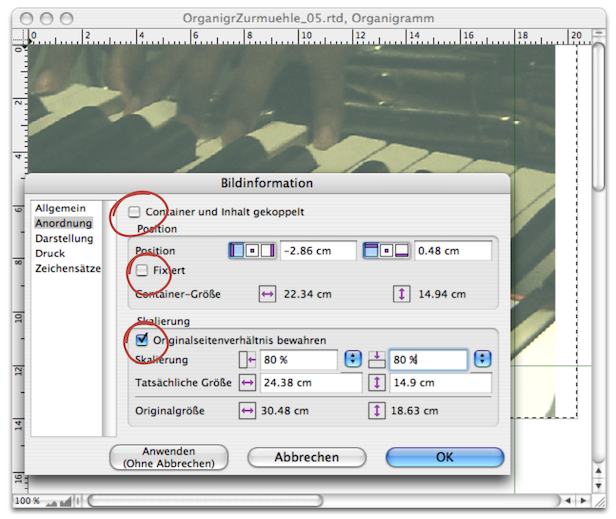Select bottom vertical alignment position icon
The width and height of the screenshot is (616, 519).
(401, 250)
